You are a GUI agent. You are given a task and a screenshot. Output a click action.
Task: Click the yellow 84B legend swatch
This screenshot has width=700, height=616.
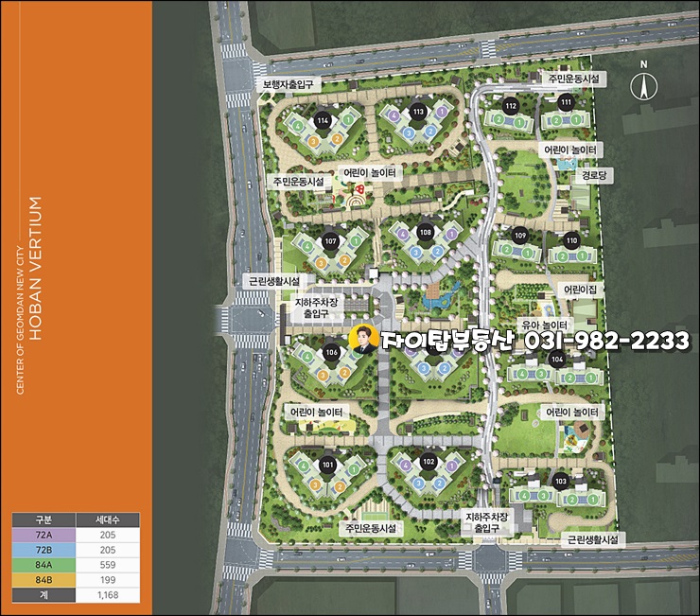coord(44,580)
